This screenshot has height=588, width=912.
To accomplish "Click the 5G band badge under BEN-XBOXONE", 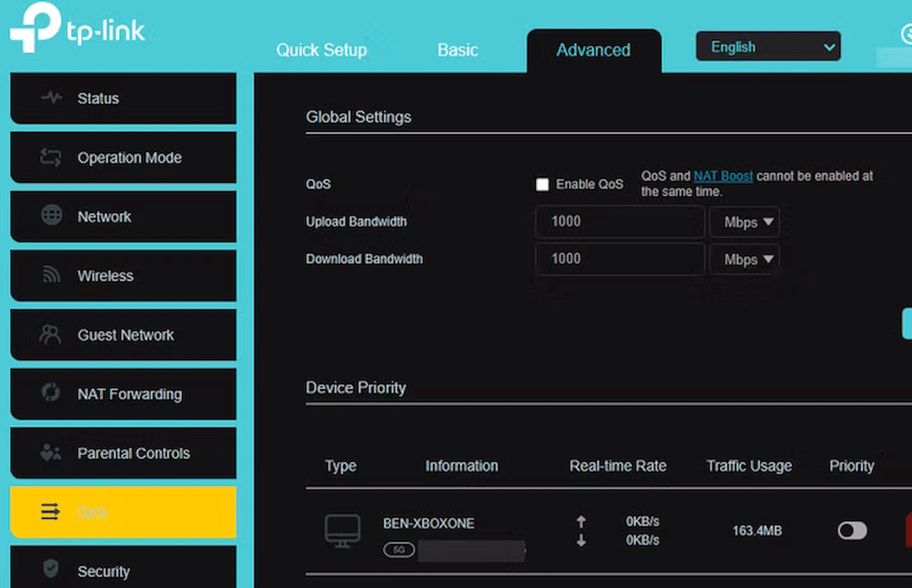I will pos(399,550).
